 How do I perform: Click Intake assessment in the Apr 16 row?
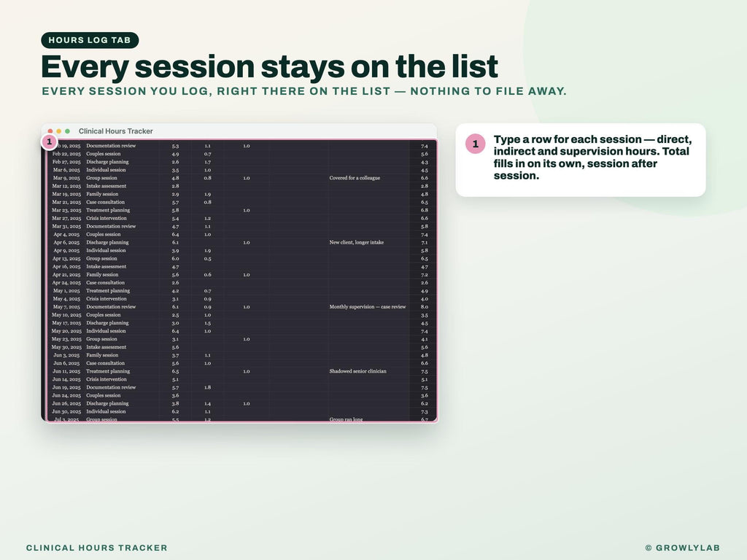tap(107, 267)
